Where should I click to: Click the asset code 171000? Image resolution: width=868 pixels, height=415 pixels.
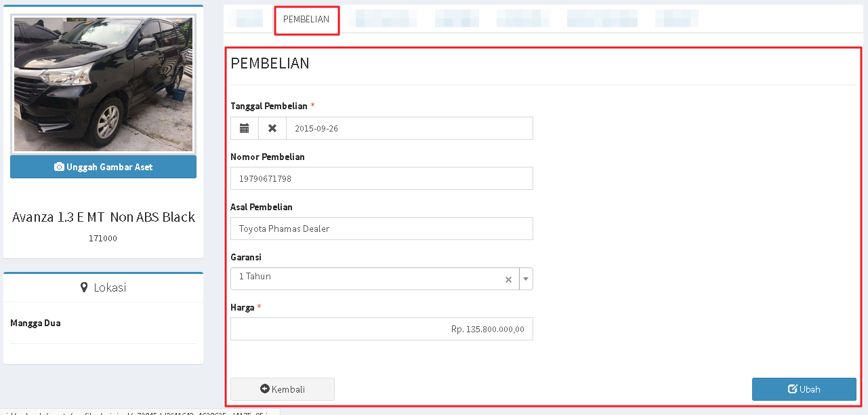(x=103, y=239)
